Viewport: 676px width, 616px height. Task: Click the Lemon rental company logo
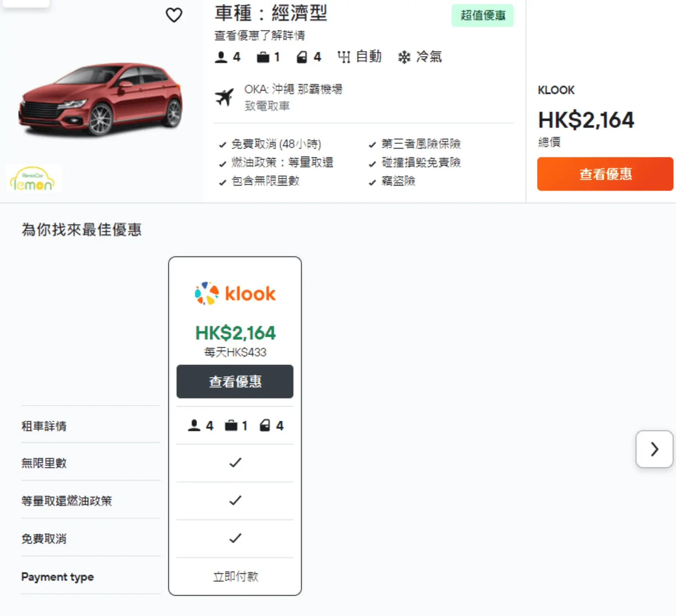(32, 179)
